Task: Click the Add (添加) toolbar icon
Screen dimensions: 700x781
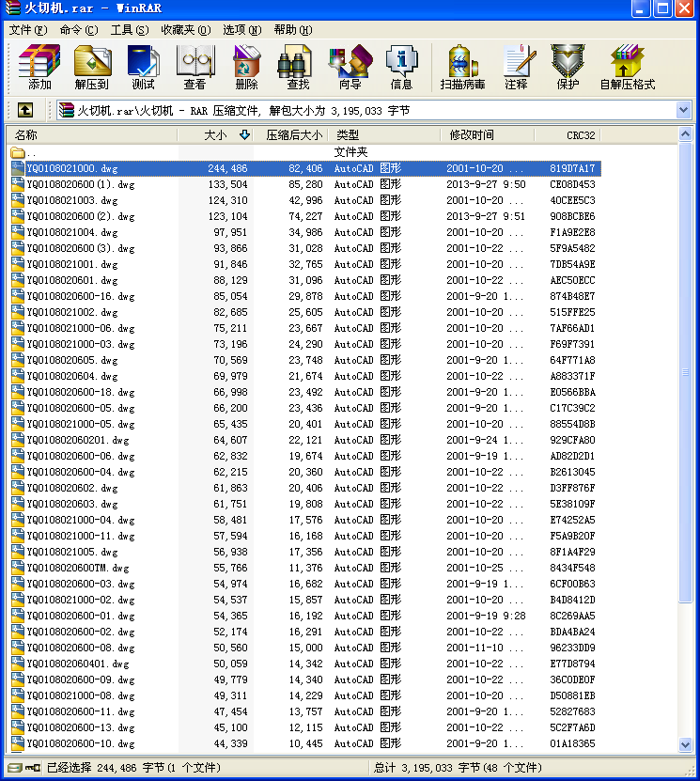Action: tap(39, 67)
